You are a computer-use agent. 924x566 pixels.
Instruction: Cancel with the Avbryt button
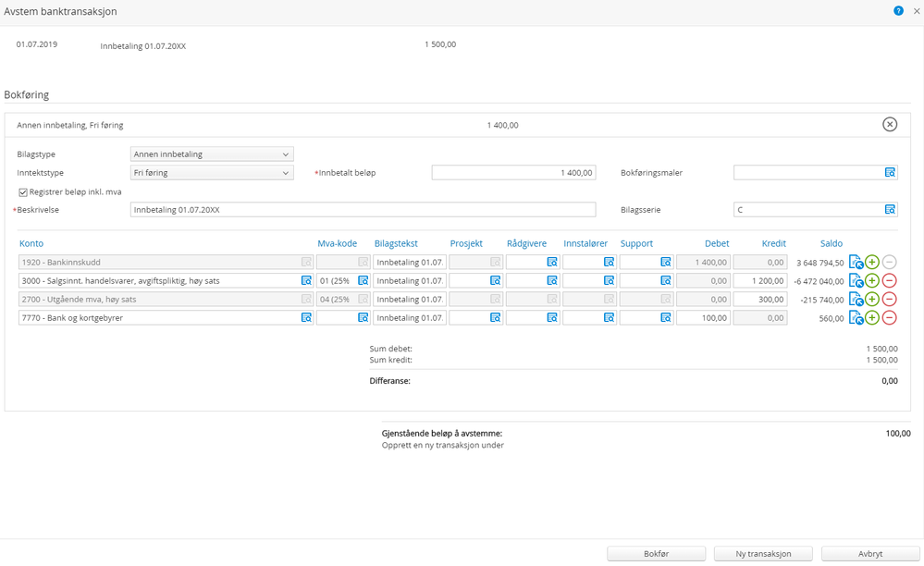[x=864, y=554]
